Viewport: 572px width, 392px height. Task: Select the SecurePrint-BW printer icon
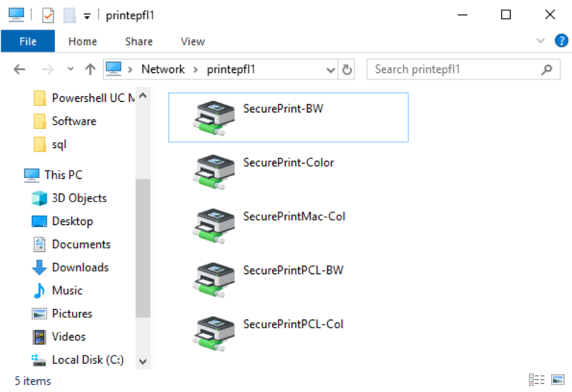pos(214,118)
